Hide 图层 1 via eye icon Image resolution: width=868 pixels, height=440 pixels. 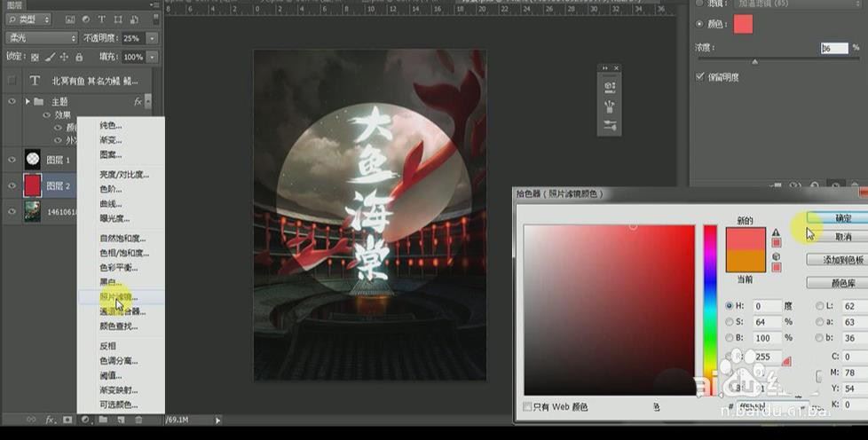click(x=12, y=160)
